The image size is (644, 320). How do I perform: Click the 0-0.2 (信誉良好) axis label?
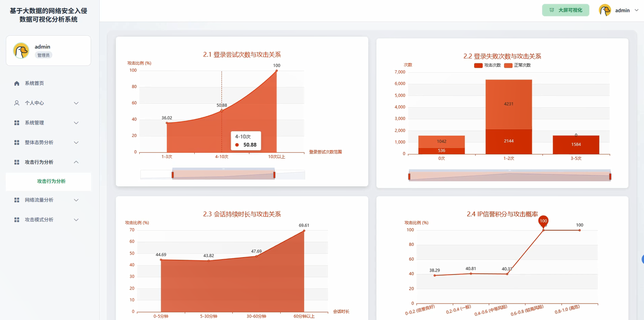420,310
